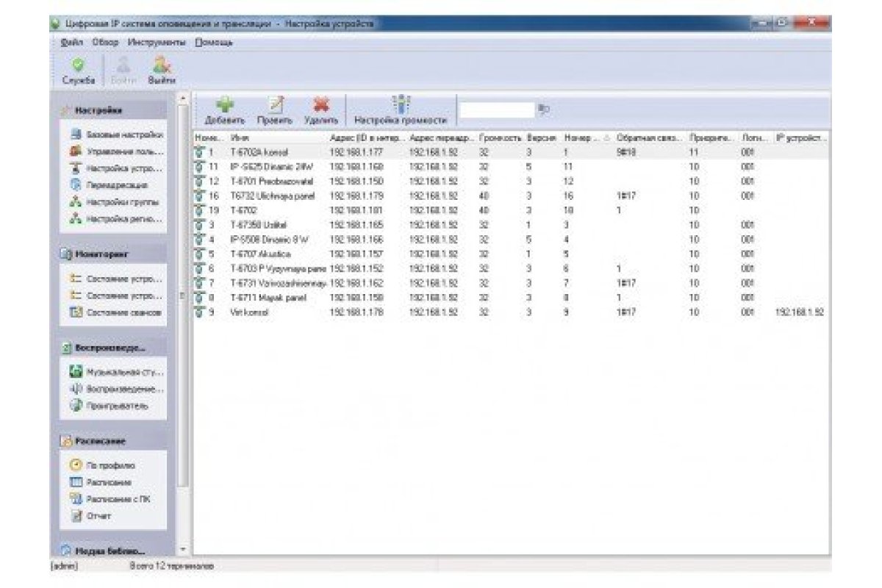Collapse the Мониторинг sidebar section
882x588 pixels.
click(x=113, y=254)
